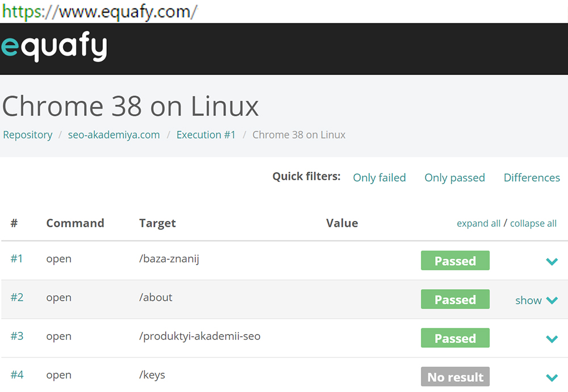Screen dimensions: 568x392
Task: Navigate to Execution #1 breadcrumb
Action: pos(206,135)
